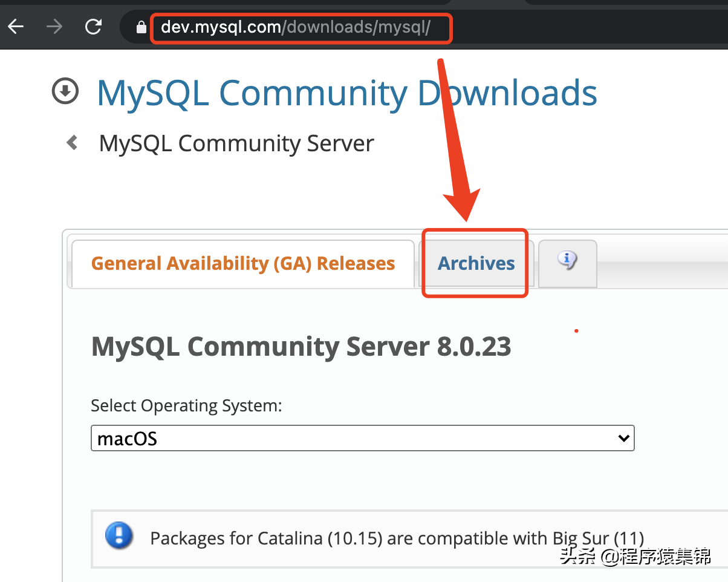Open the Select Operating System macOS dropdown
This screenshot has width=728, height=582.
click(x=362, y=438)
